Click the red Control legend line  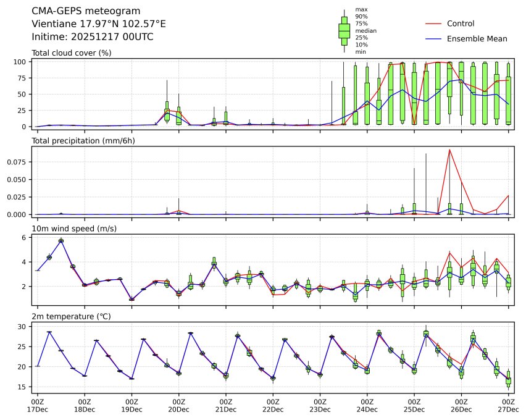[x=434, y=23]
